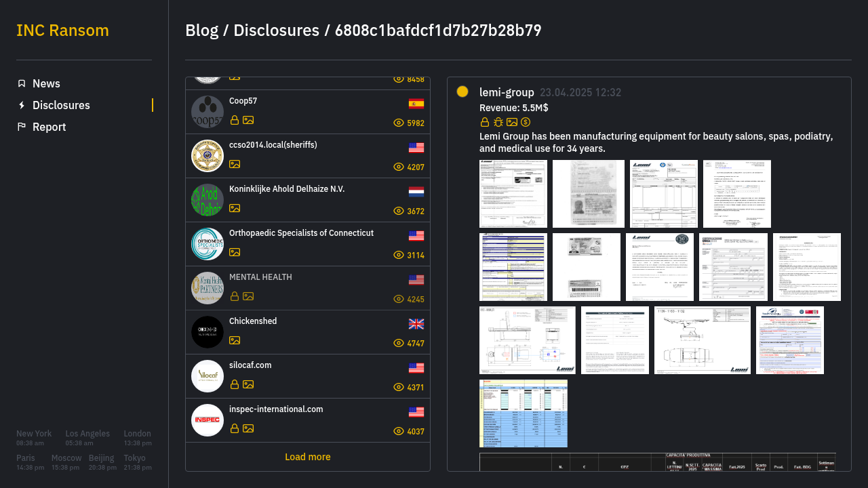Screen dimensions: 868x488
Task: Click the Report flag icon
Action: point(22,127)
